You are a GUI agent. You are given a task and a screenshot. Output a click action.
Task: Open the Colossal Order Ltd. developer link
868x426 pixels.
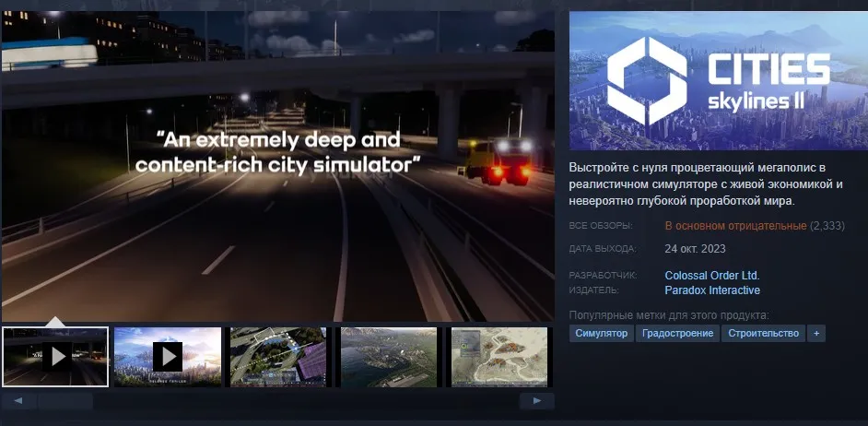point(712,276)
